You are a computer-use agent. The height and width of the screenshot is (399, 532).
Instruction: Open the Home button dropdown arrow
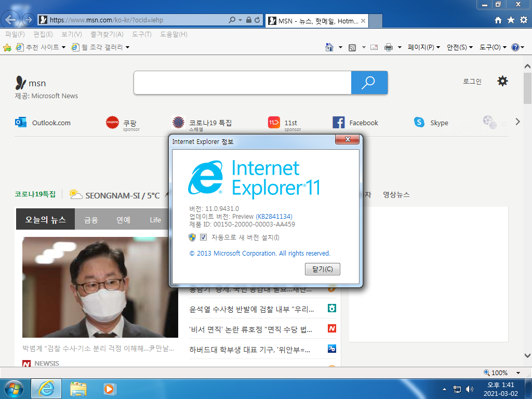(x=340, y=47)
